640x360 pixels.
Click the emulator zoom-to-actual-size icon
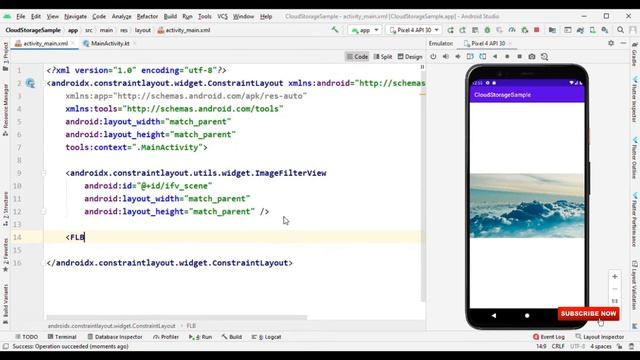pos(615,301)
